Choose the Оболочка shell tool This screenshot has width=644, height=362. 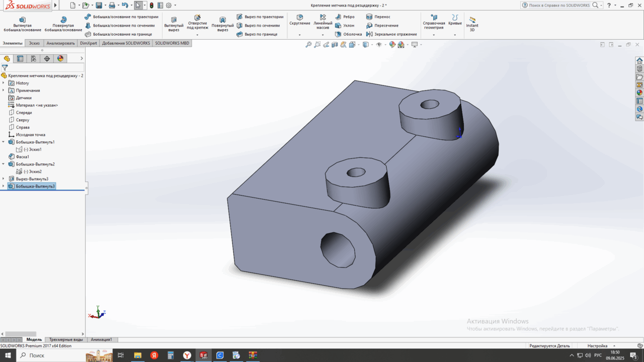pyautogui.click(x=349, y=34)
